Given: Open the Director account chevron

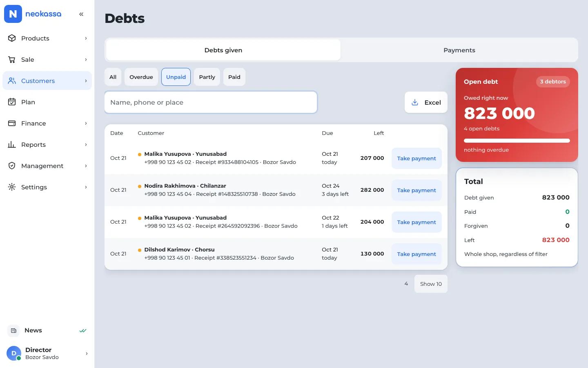Looking at the screenshot, I should (87, 353).
